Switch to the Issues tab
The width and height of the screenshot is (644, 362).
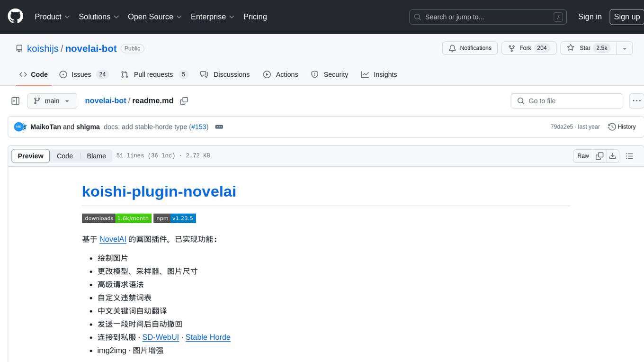coord(84,74)
